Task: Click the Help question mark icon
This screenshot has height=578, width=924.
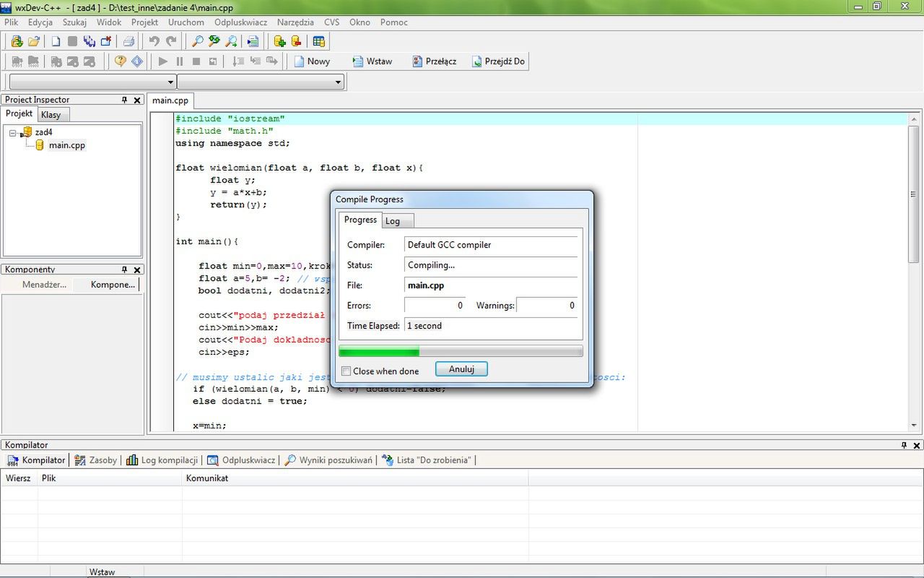Action: (121, 61)
